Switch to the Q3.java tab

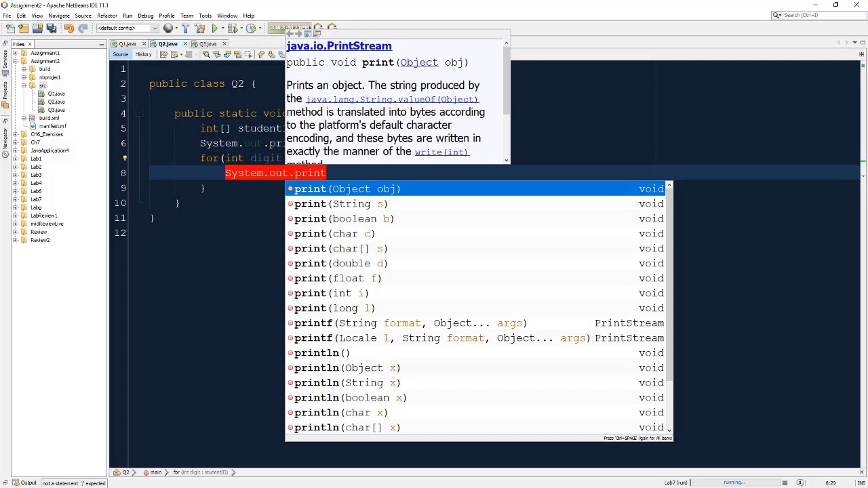[x=208, y=44]
